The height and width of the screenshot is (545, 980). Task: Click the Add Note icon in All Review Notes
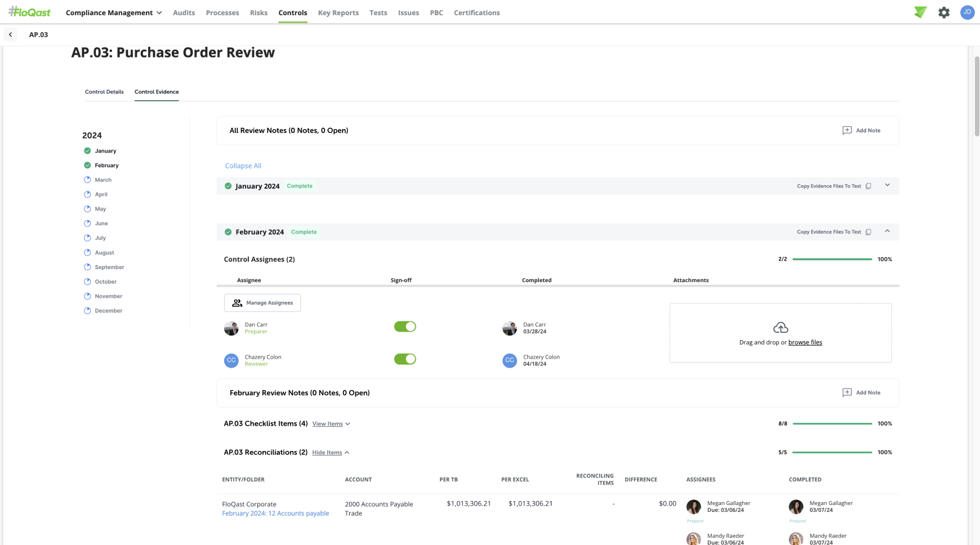tap(847, 131)
